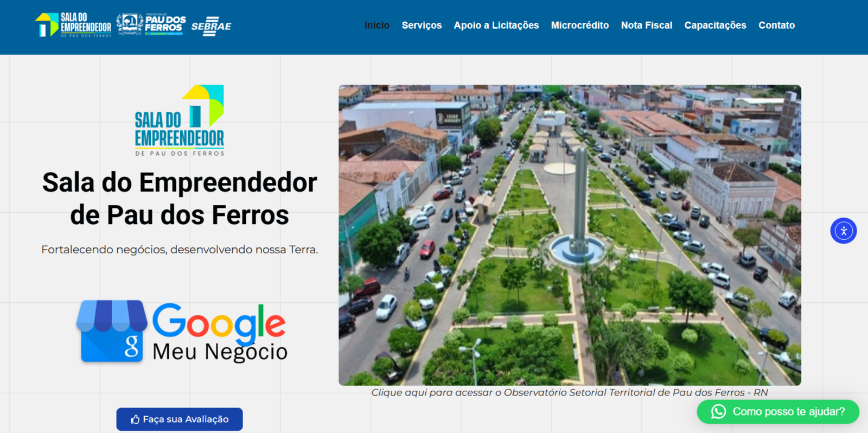868x433 pixels.
Task: Click the Google Meu Negócio wordmark
Action: click(220, 332)
